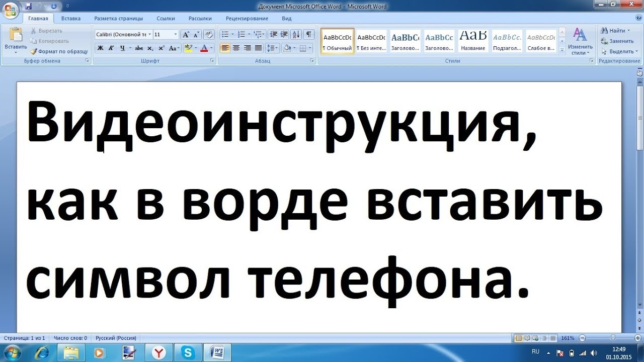The height and width of the screenshot is (362, 644).
Task: Click the yellow text highlight color button
Action: (188, 48)
